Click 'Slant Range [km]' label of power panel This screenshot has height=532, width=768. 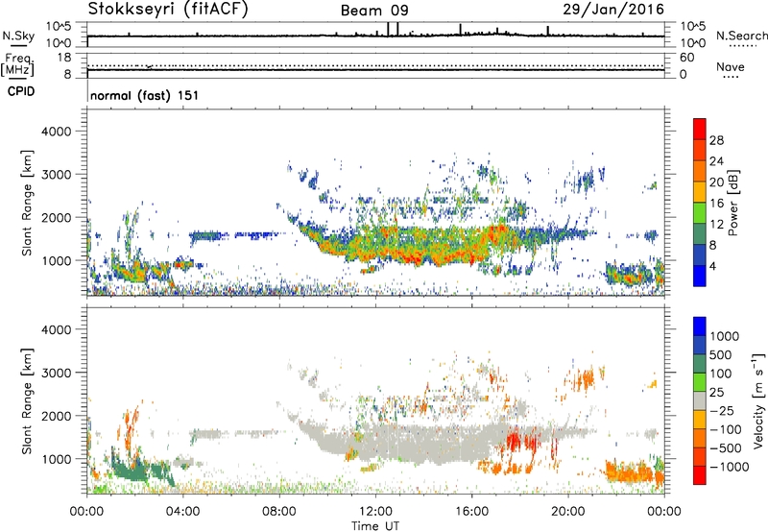(x=27, y=203)
